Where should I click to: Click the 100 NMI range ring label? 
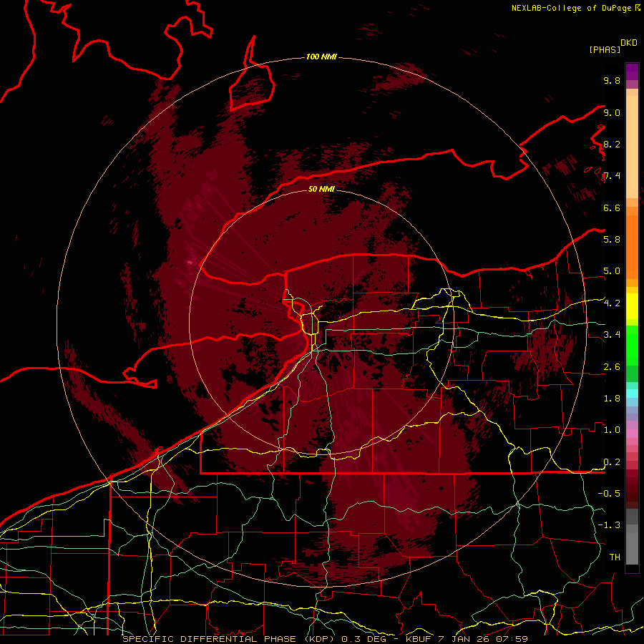click(x=321, y=57)
